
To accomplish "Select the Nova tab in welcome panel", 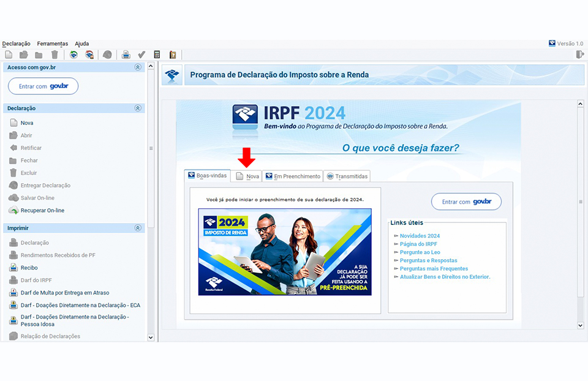I will click(x=247, y=176).
